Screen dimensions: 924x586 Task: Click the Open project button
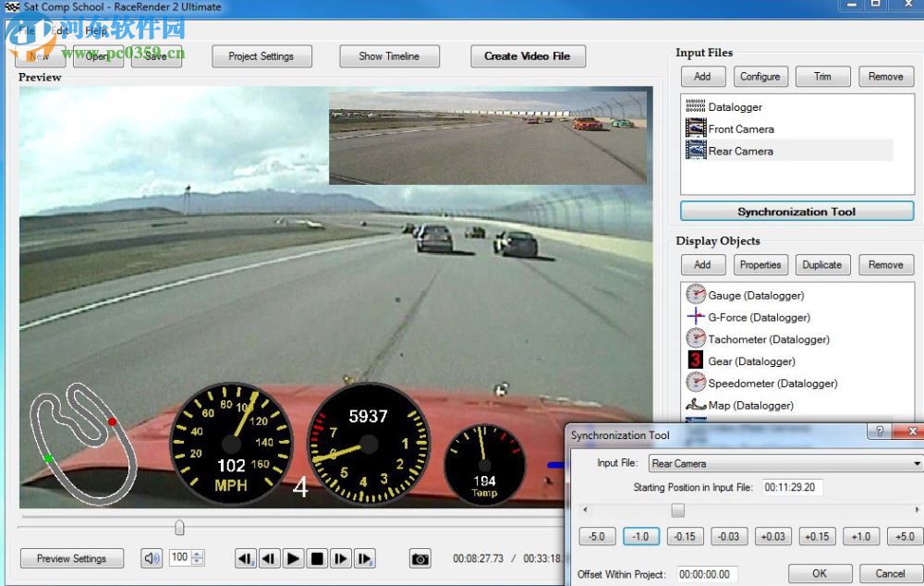pos(98,56)
